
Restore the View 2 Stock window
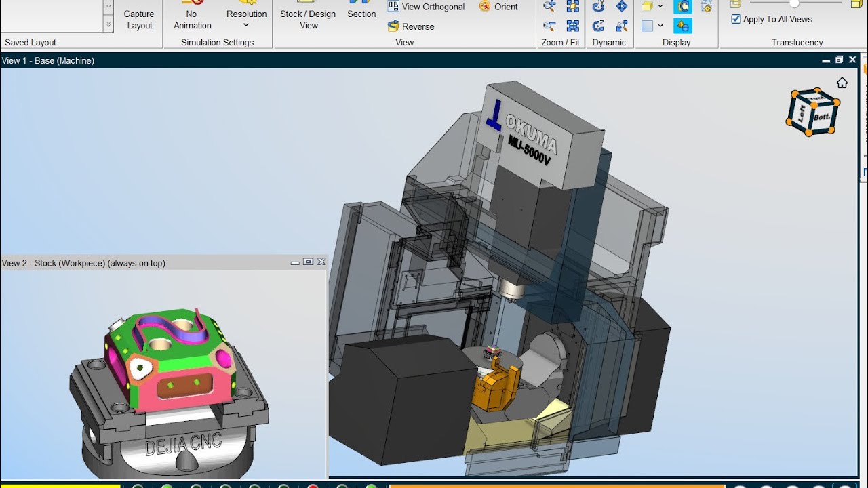(x=308, y=262)
